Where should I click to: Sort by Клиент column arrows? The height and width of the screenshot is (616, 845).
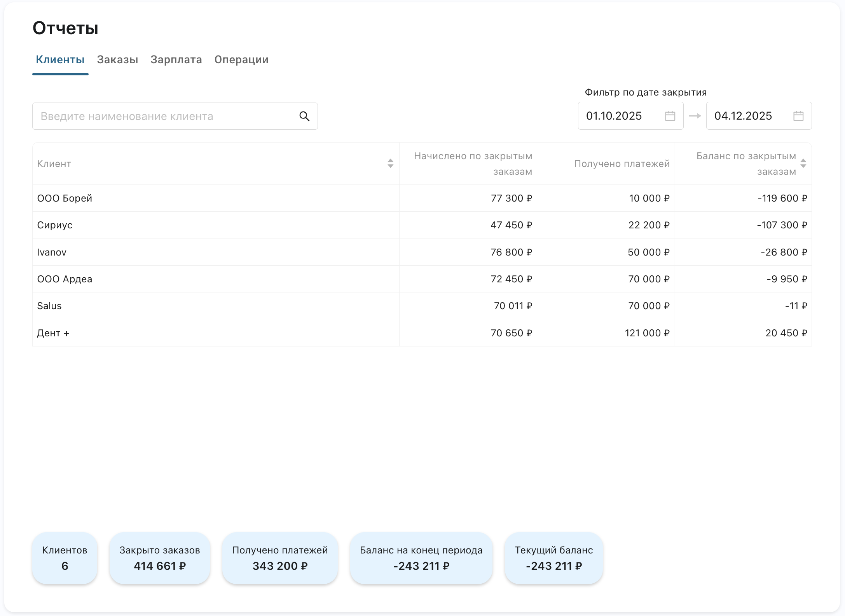tap(390, 164)
